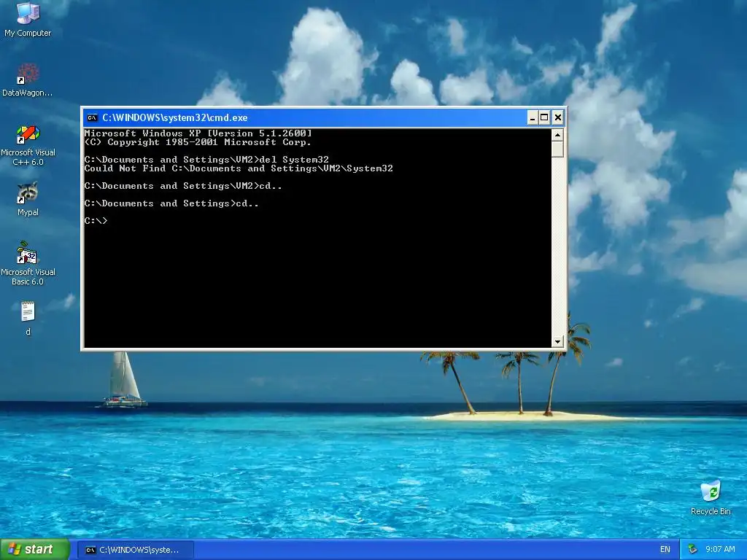Click the cmd.exe taskbar button
This screenshot has height=560, width=747.
tap(135, 550)
